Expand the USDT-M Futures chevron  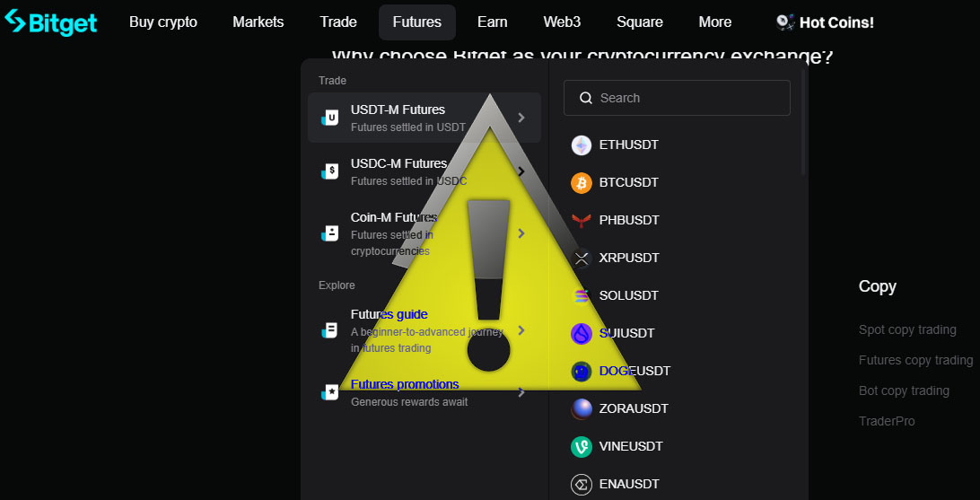(x=521, y=118)
